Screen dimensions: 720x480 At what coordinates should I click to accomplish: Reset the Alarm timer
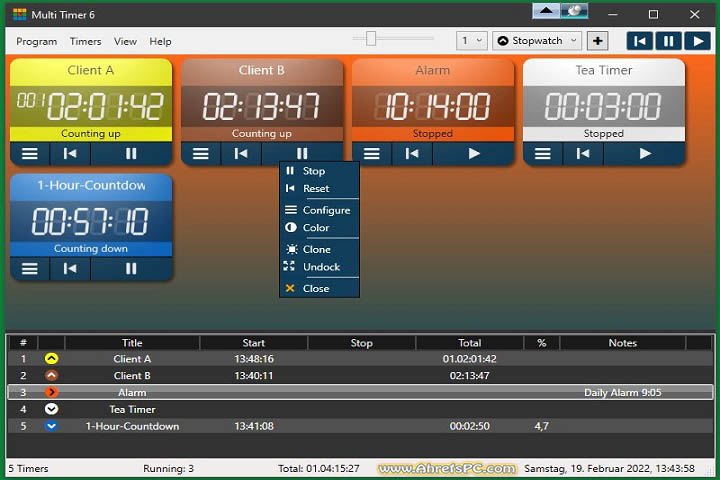(411, 153)
